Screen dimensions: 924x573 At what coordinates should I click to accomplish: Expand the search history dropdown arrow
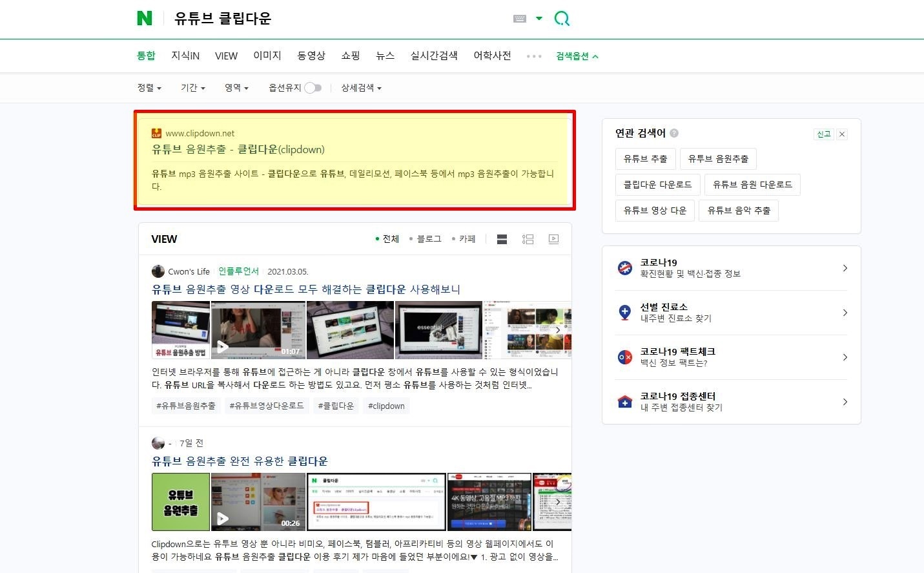click(x=539, y=18)
